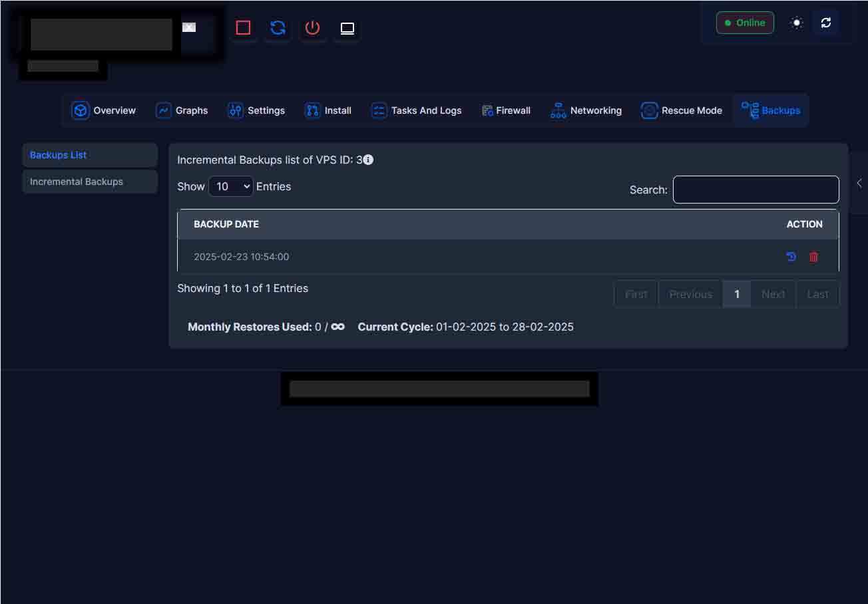The height and width of the screenshot is (604, 868).
Task: Click the red power off icon
Action: 312,28
